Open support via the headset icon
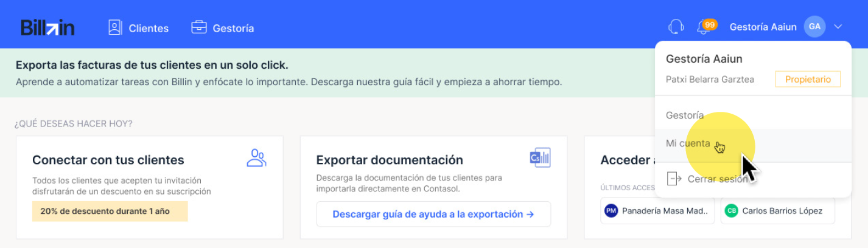868x248 pixels. click(x=676, y=27)
